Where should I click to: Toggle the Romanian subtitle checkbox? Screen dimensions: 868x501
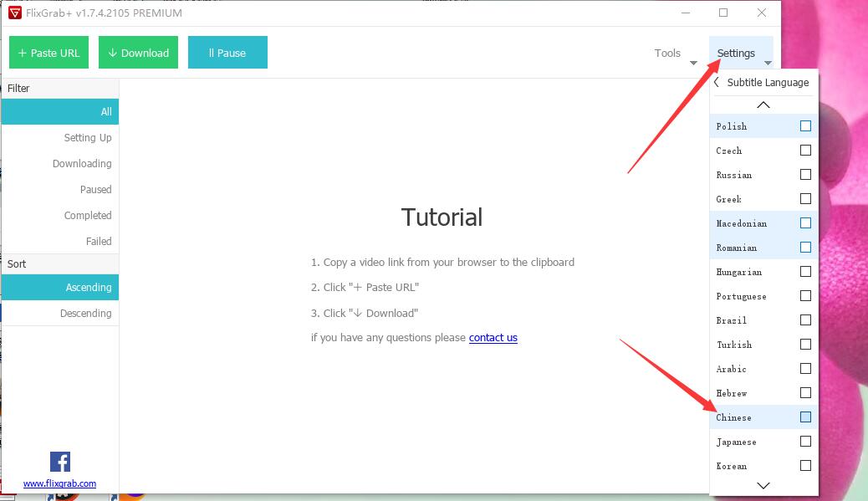[805, 248]
